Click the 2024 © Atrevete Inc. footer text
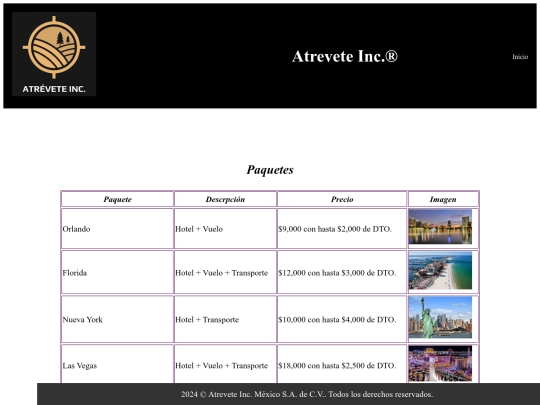This screenshot has width=540, height=405. click(307, 394)
